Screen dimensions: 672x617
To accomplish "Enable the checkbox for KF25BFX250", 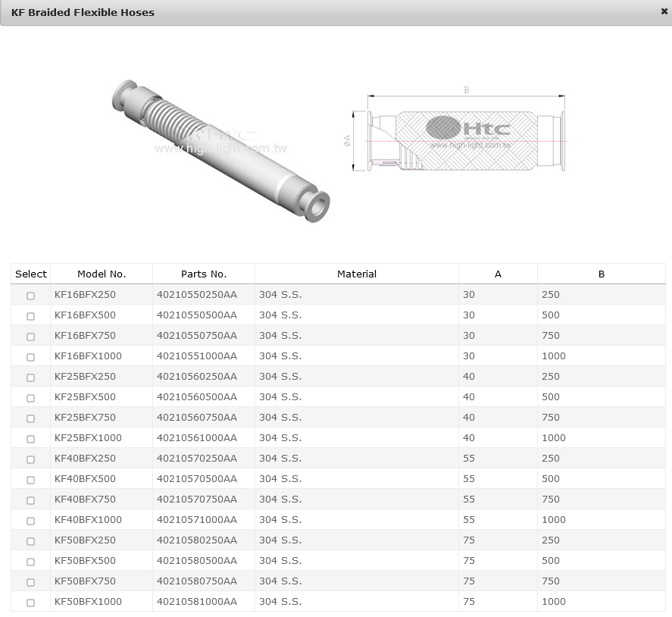I will (x=31, y=377).
